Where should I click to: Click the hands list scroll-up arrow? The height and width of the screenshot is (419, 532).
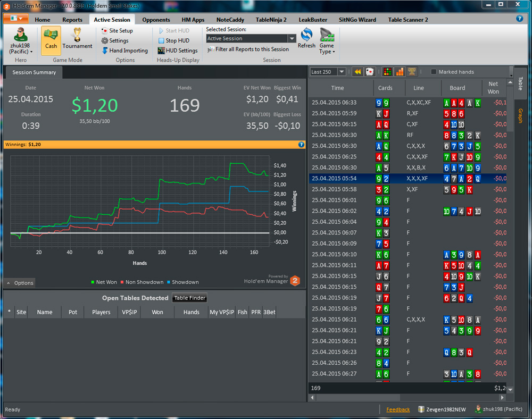(x=510, y=83)
